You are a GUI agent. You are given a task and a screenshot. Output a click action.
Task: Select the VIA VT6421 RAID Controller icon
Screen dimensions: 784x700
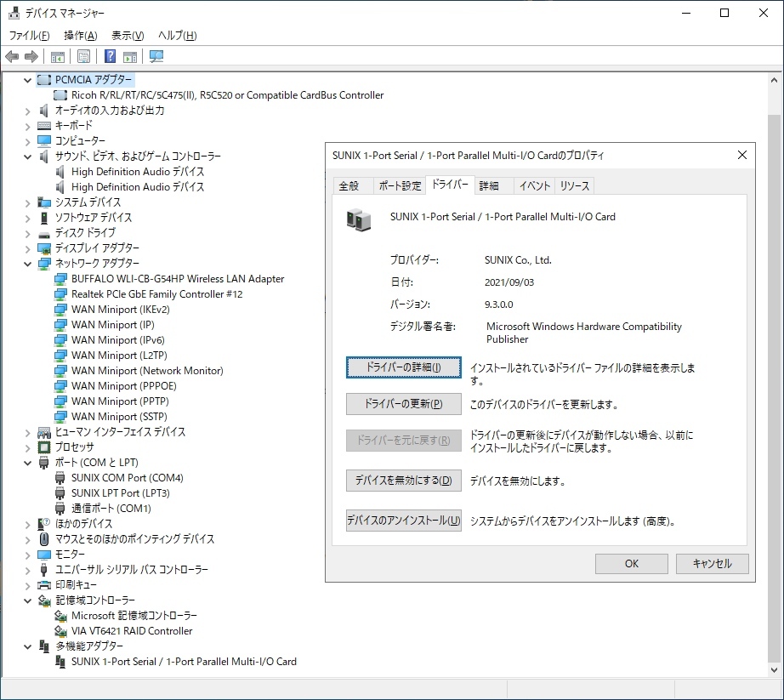tap(60, 631)
